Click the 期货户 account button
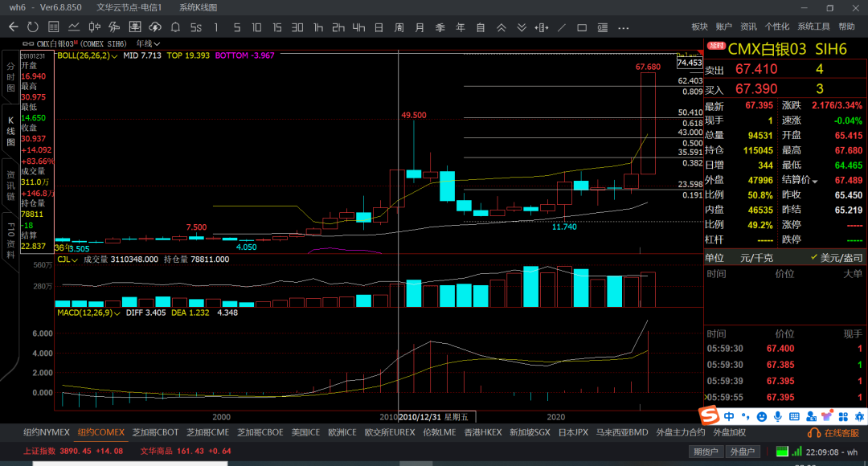Screen dimensions: 868x466 pos(706,452)
